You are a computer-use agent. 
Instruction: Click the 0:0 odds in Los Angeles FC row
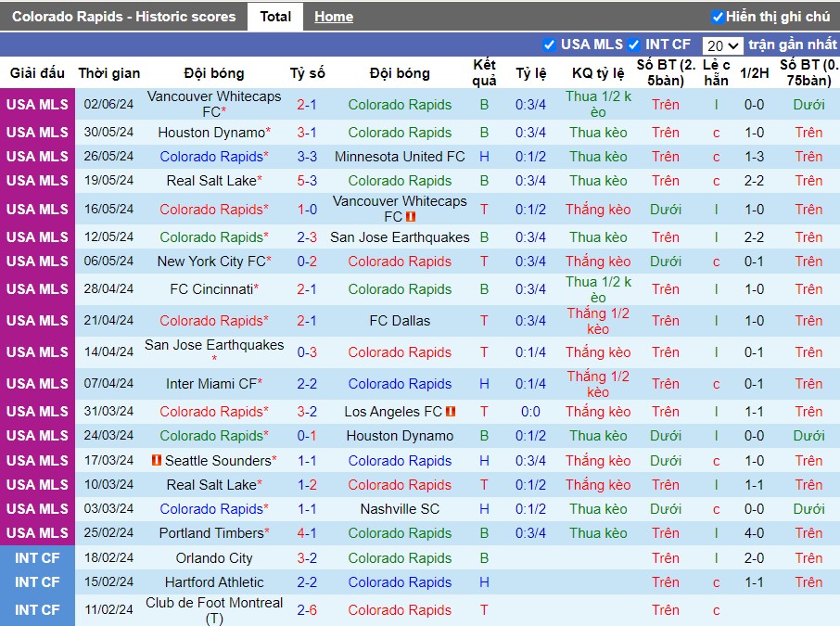(x=530, y=412)
